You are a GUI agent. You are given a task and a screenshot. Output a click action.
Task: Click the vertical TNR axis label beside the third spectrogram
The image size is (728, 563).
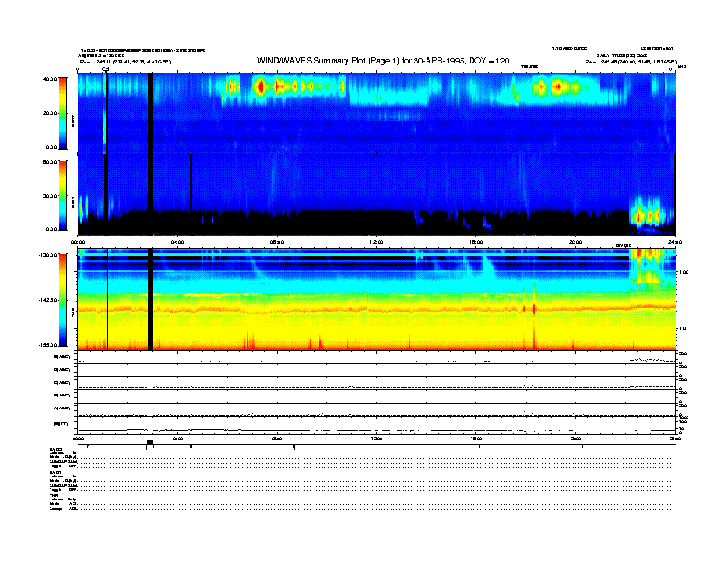click(73, 315)
